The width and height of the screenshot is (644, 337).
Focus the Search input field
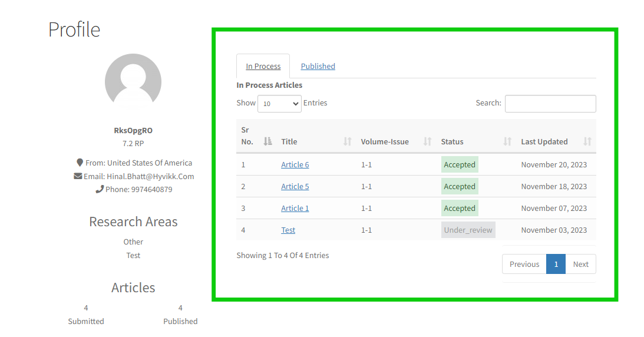pyautogui.click(x=550, y=104)
